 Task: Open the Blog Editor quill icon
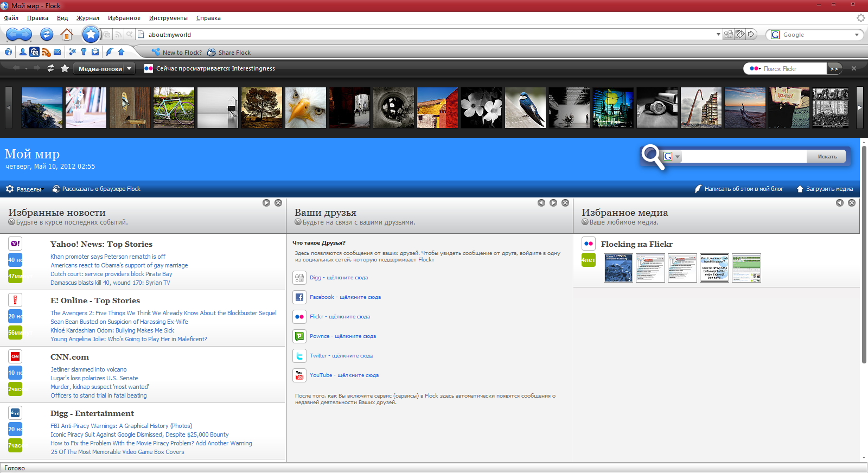click(x=109, y=52)
